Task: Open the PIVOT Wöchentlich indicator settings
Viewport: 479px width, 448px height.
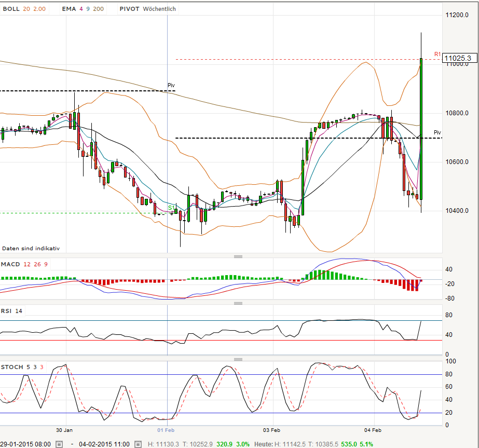Action: [147, 9]
